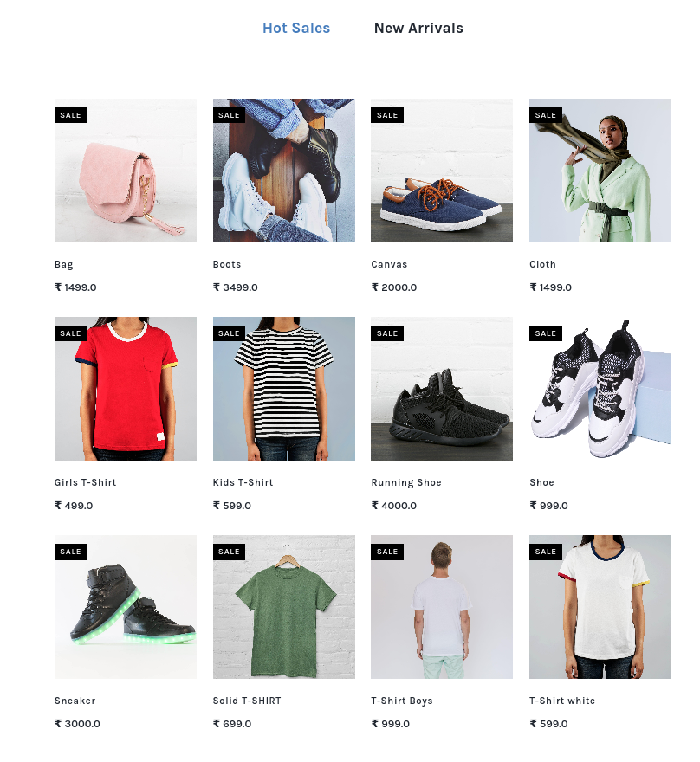This screenshot has width=700, height=762.
Task: Open the Cloth product photo
Action: click(x=600, y=171)
